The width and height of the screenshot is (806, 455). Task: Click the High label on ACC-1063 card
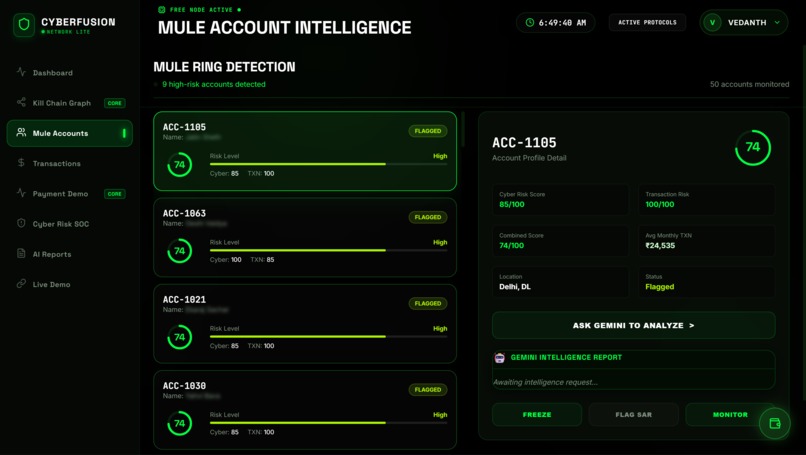tap(440, 242)
